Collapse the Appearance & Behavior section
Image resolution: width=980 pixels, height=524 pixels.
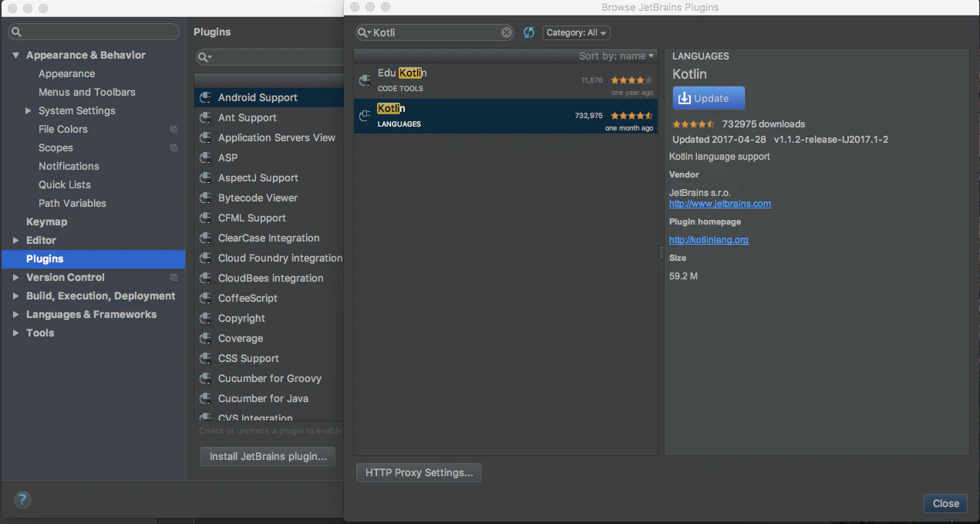15,56
